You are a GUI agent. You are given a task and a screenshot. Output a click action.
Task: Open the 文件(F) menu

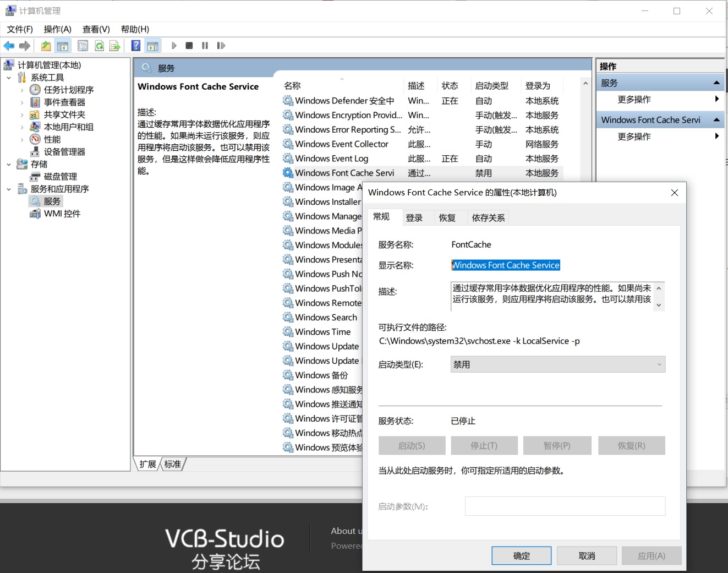(x=20, y=29)
